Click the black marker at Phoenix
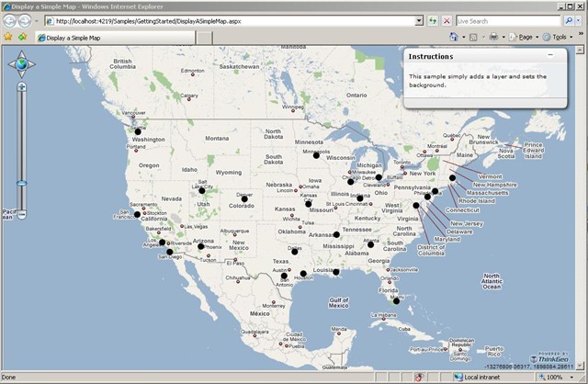The height and width of the screenshot is (384, 588). click(200, 247)
